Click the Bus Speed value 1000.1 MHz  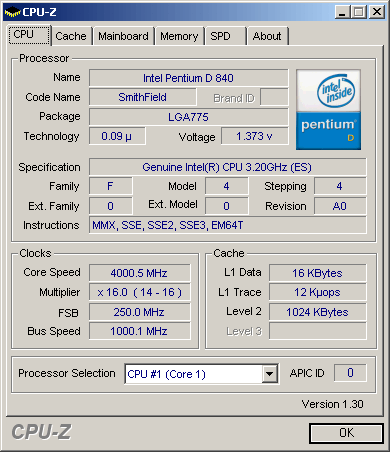(139, 331)
